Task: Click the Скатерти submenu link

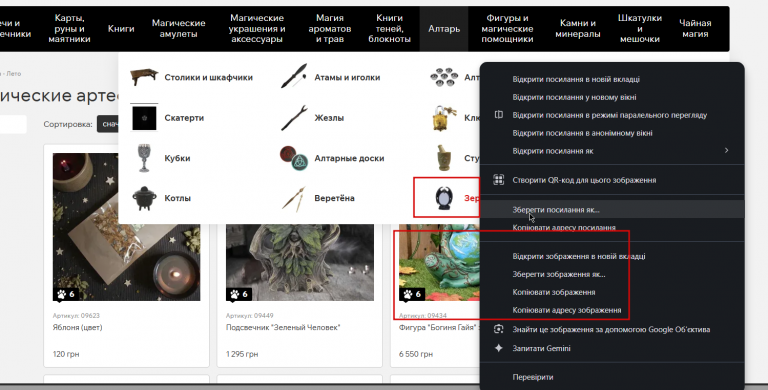Action: point(184,118)
